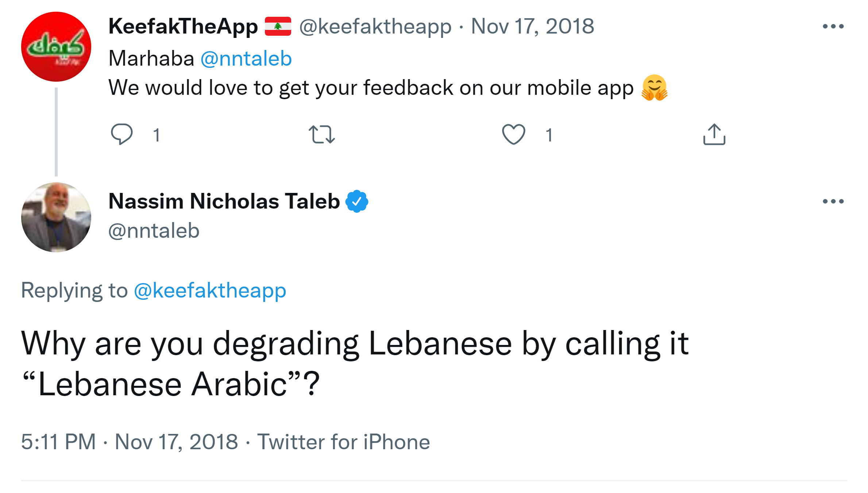Share the KeefakTheApp tweet
This screenshot has width=868, height=493.
[714, 134]
